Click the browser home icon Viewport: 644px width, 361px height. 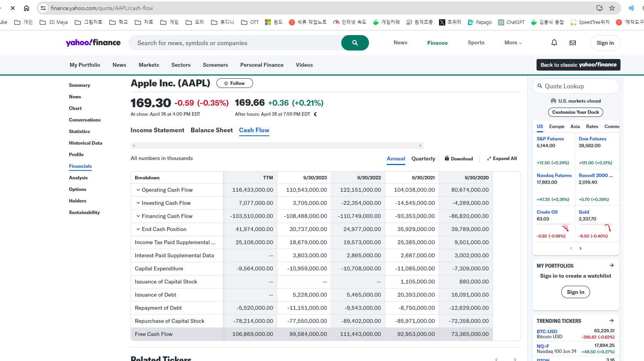[27, 8]
